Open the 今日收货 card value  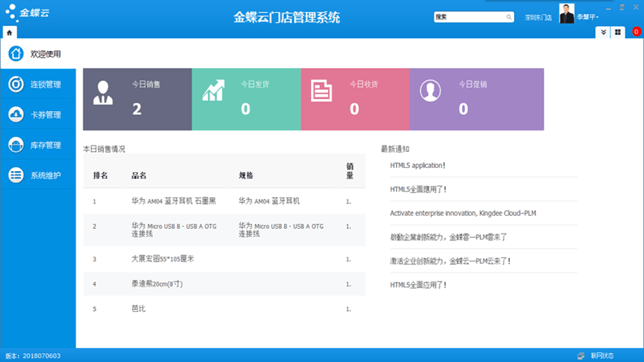(x=354, y=109)
